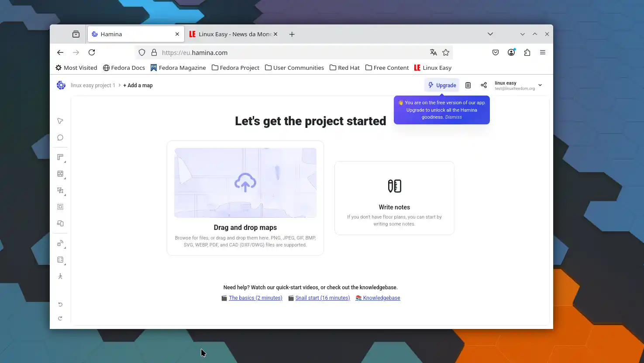644x363 pixels.
Task: Click the dotted-square area selection tool
Action: [60, 207]
